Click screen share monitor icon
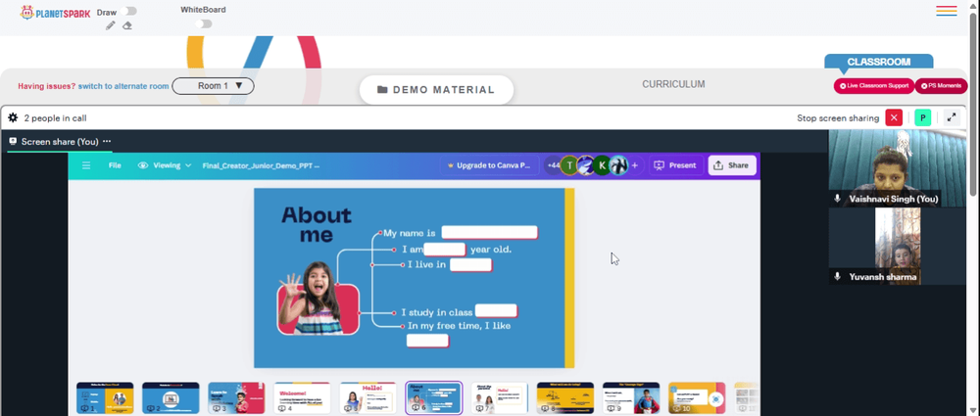This screenshot has width=980, height=416. pyautogui.click(x=13, y=141)
